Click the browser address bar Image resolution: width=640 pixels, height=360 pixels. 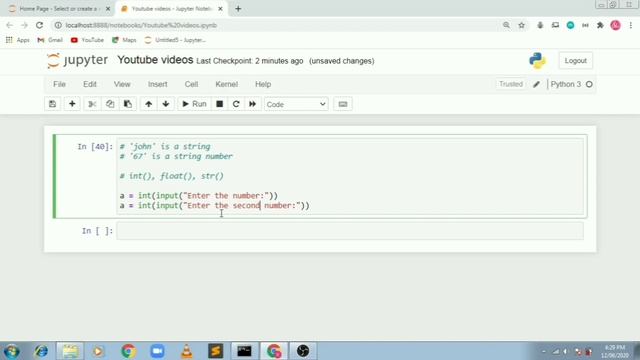click(278, 25)
